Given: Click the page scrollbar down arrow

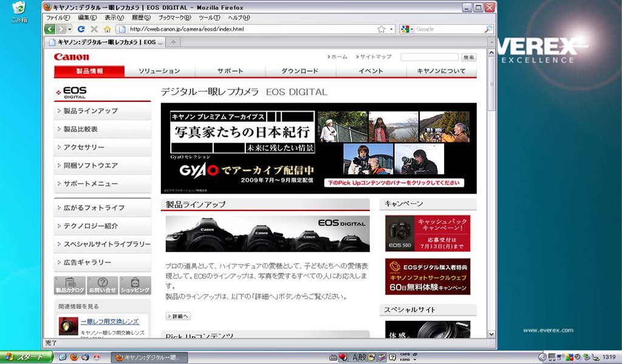Looking at the screenshot, I should [x=491, y=334].
